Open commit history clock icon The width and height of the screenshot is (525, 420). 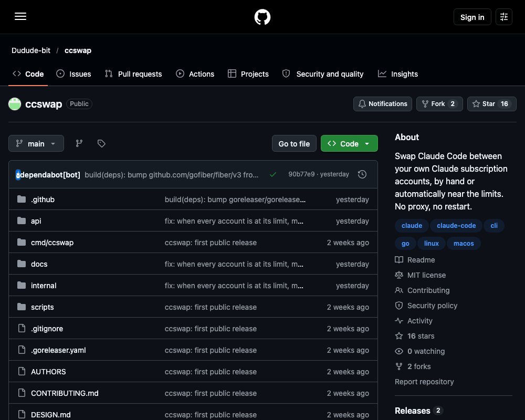(362, 174)
